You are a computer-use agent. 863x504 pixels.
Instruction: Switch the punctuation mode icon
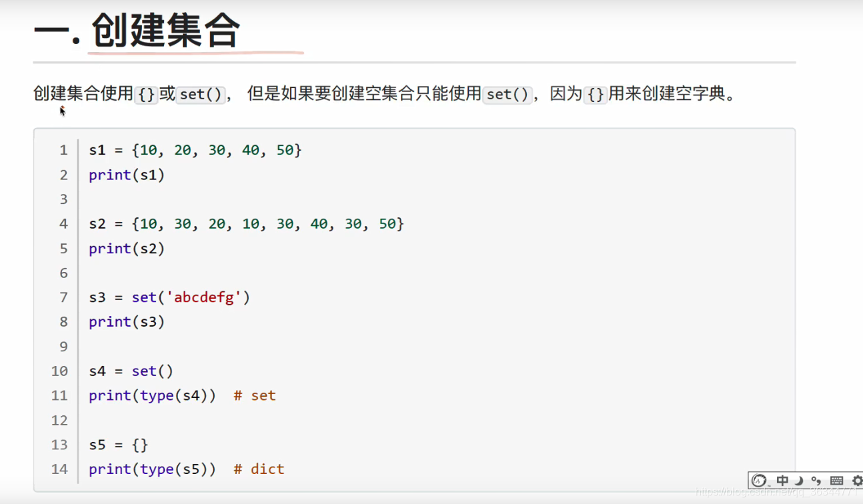click(816, 481)
